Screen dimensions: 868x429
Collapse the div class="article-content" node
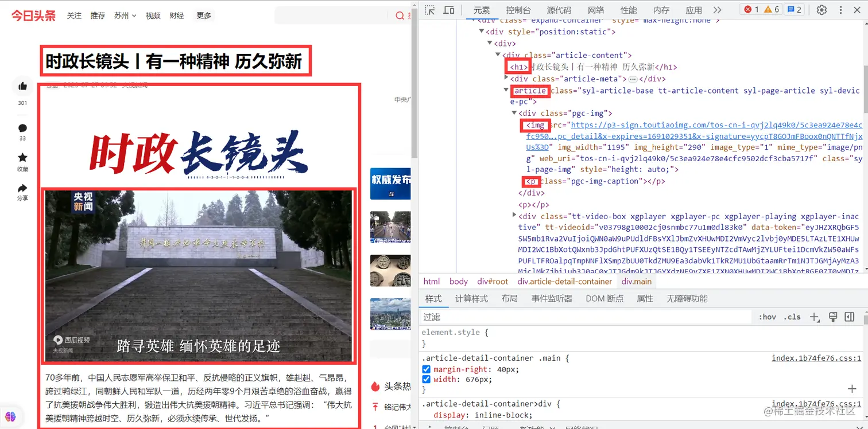click(498, 55)
